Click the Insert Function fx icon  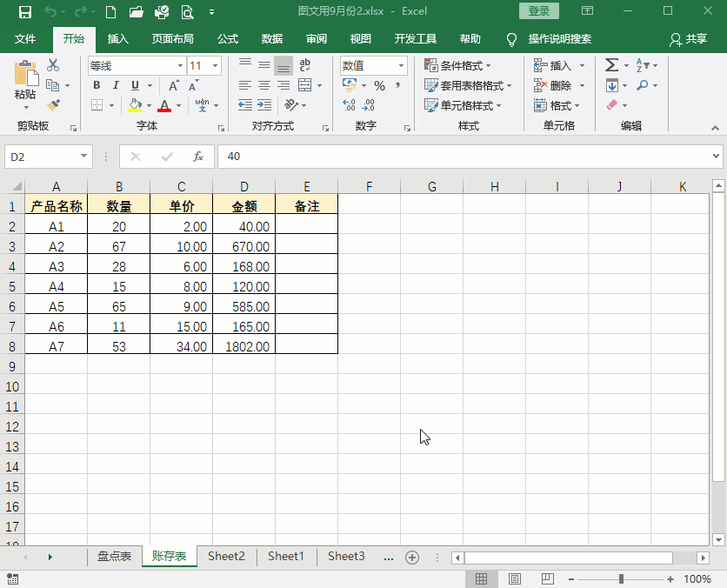(x=198, y=157)
